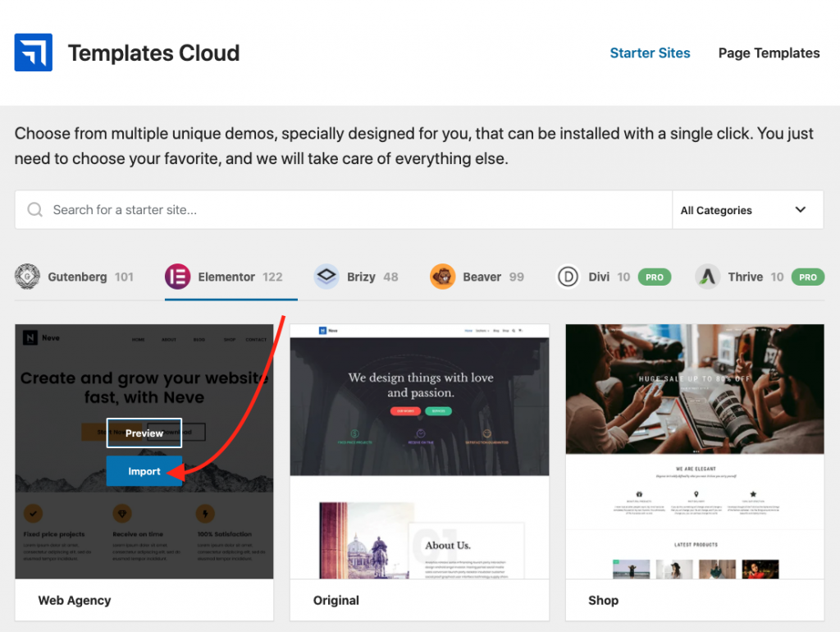
Task: Switch to the Brizy tab label
Action: point(361,277)
